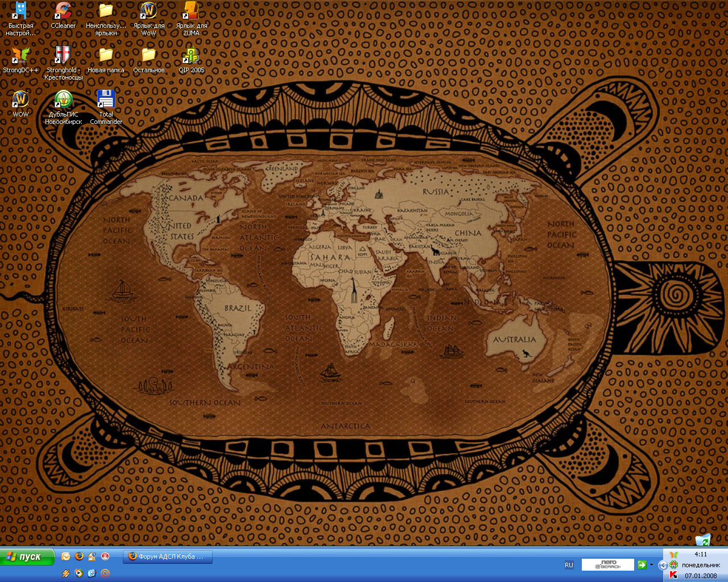
Task: Click the Nero Search input field
Action: pyautogui.click(x=607, y=565)
